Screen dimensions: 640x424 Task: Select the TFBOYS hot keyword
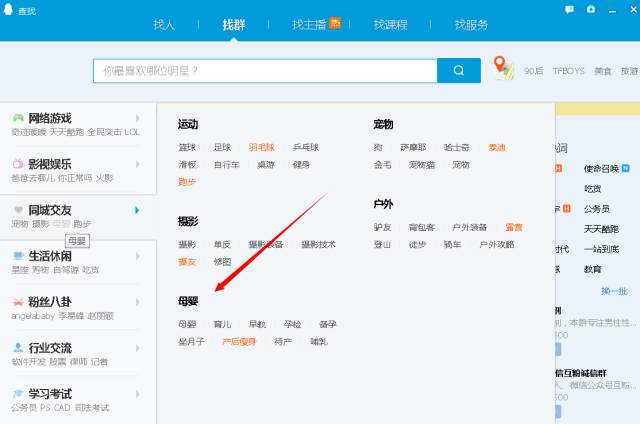click(x=569, y=71)
